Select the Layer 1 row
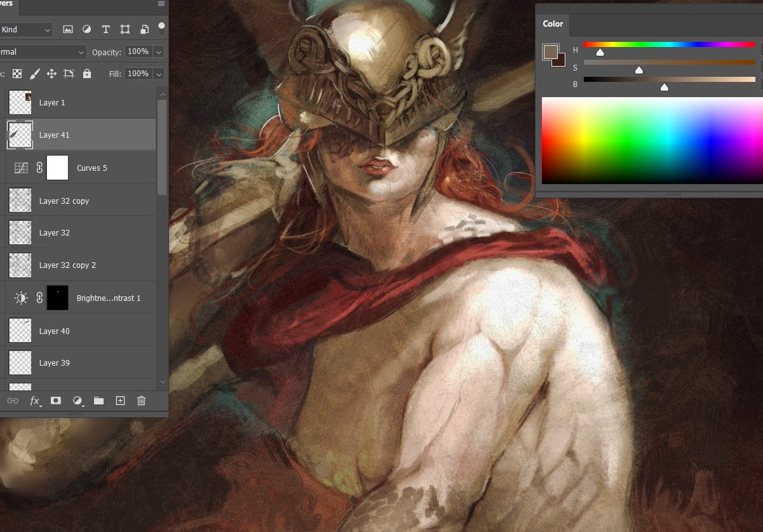The height and width of the screenshot is (532, 763). (x=80, y=102)
